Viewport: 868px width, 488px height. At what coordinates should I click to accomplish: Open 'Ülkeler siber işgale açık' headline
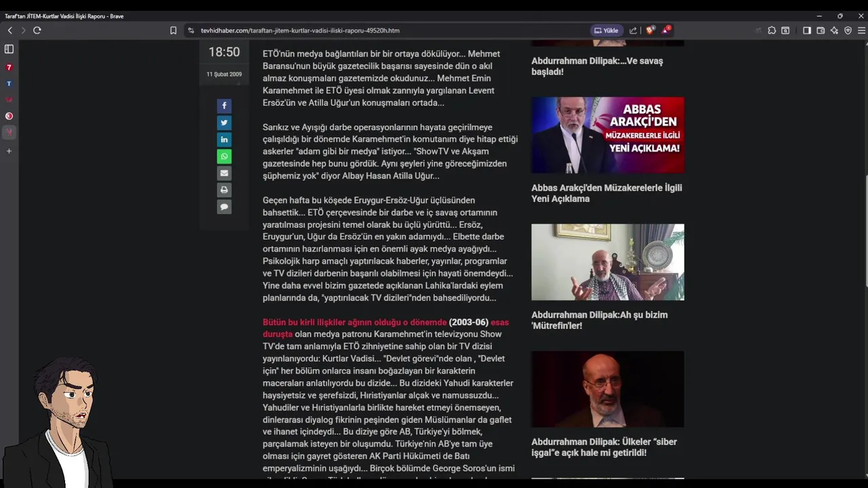pyautogui.click(x=604, y=447)
